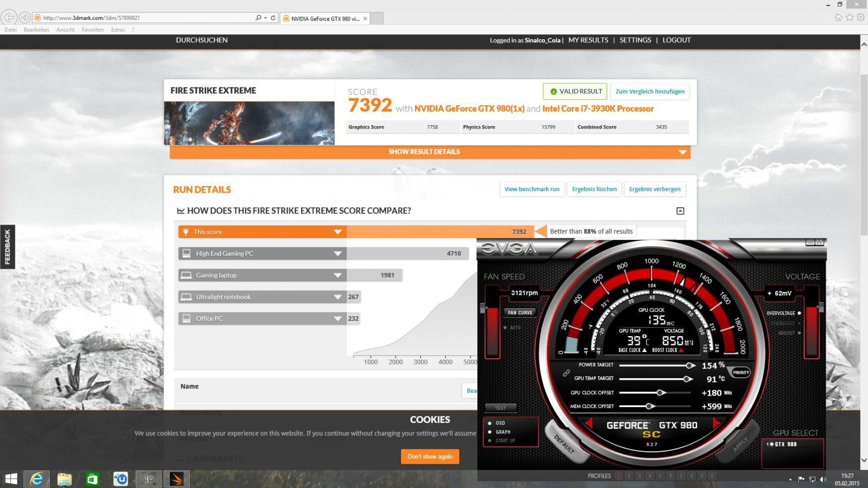The width and height of the screenshot is (868, 488).
Task: Open Internet Explorer from the taskbar
Action: point(36,479)
